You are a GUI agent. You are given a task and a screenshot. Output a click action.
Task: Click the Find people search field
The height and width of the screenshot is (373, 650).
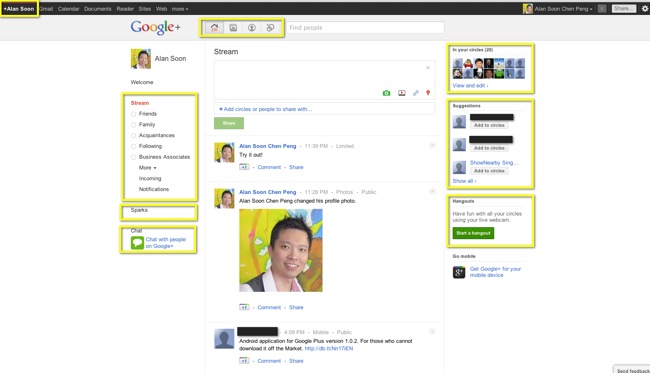(x=365, y=28)
